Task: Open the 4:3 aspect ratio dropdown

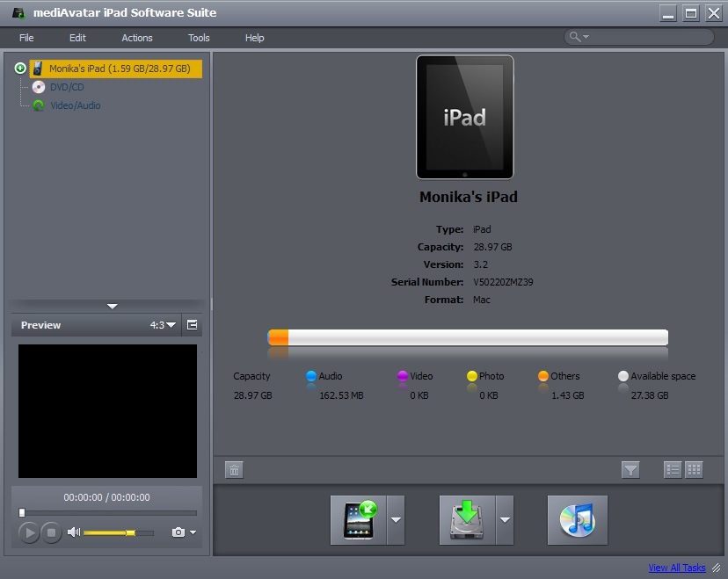Action: coord(163,325)
